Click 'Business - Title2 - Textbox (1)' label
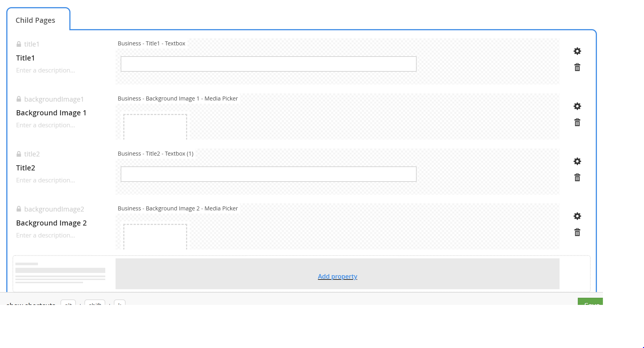Image resolution: width=644 pixels, height=348 pixels. [x=156, y=154]
